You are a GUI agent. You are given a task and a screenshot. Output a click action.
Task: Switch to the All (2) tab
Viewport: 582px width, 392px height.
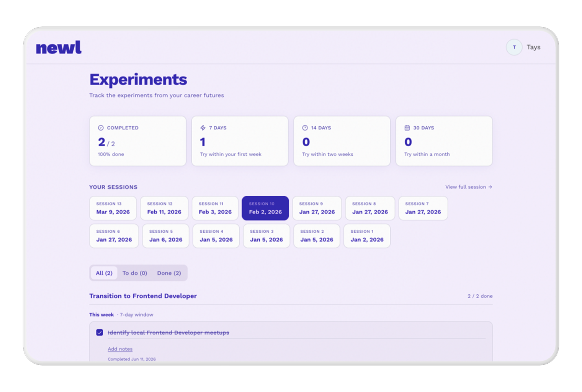[104, 273]
